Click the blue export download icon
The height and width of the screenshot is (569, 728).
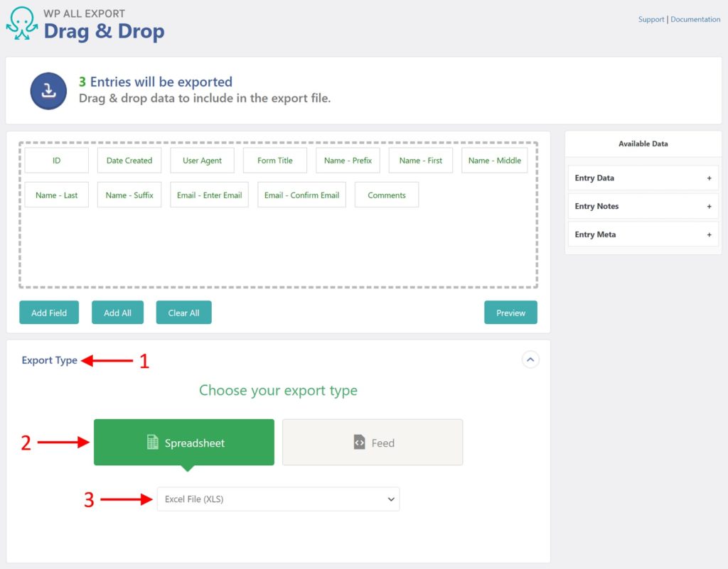tap(48, 90)
